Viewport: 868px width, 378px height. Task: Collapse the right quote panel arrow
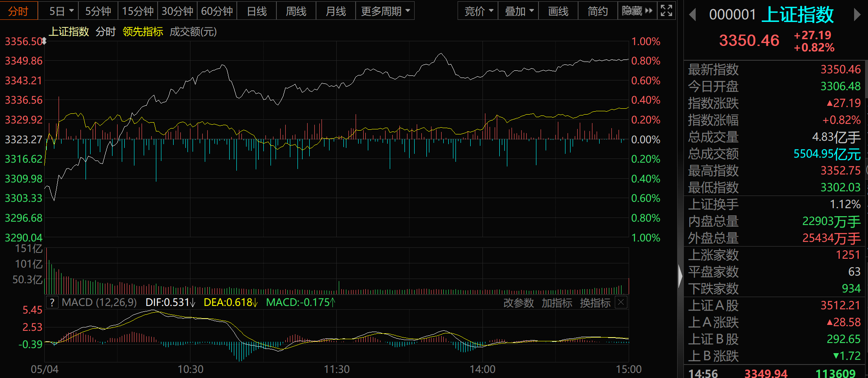click(680, 276)
